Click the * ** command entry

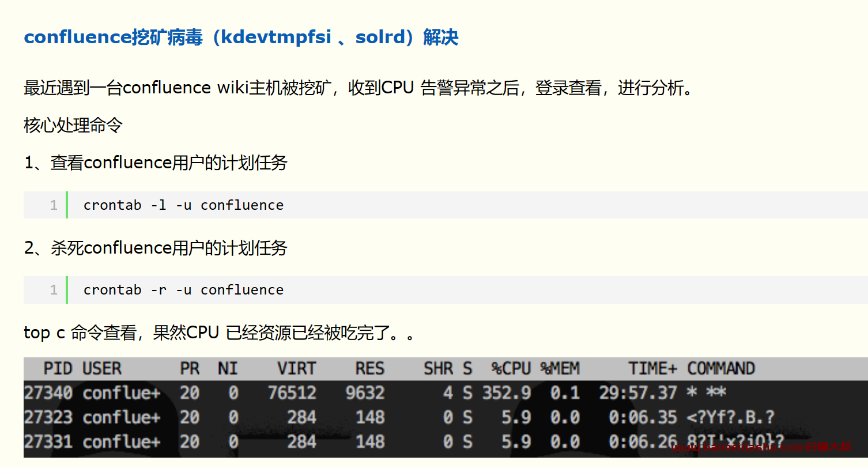point(707,393)
